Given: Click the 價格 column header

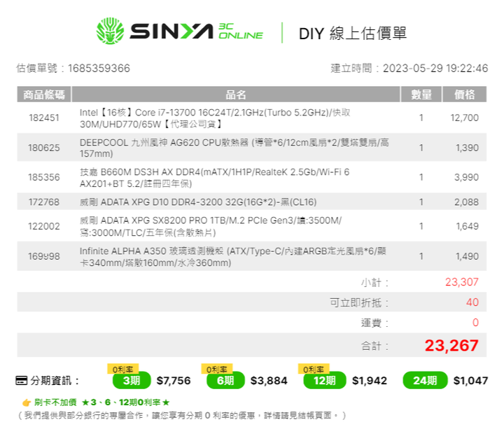Looking at the screenshot, I should (465, 94).
